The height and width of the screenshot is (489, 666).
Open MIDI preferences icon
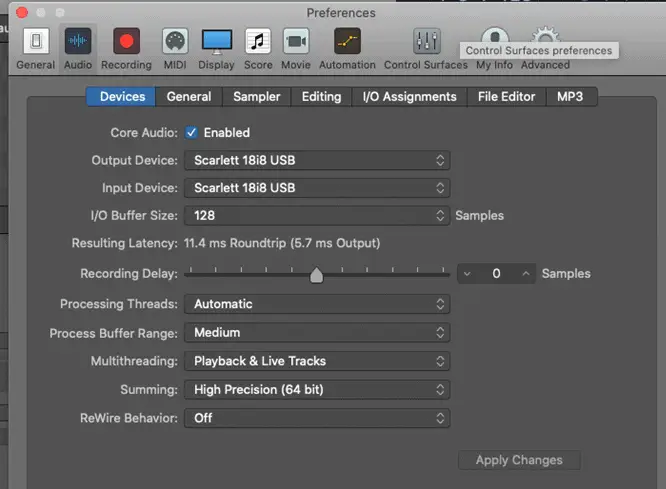coord(175,41)
